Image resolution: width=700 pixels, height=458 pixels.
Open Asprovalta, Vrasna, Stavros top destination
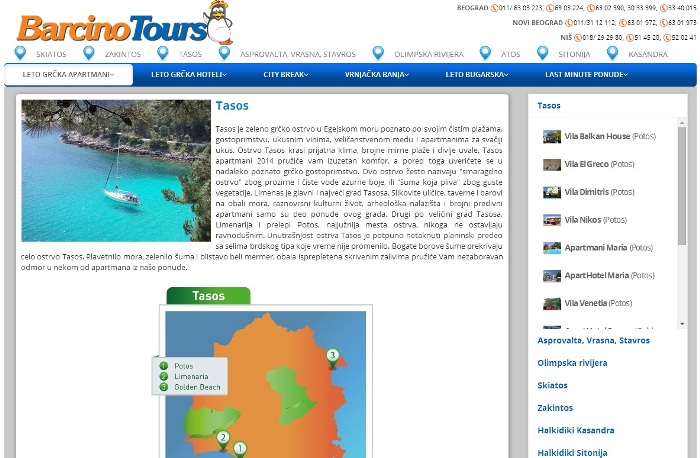point(298,54)
